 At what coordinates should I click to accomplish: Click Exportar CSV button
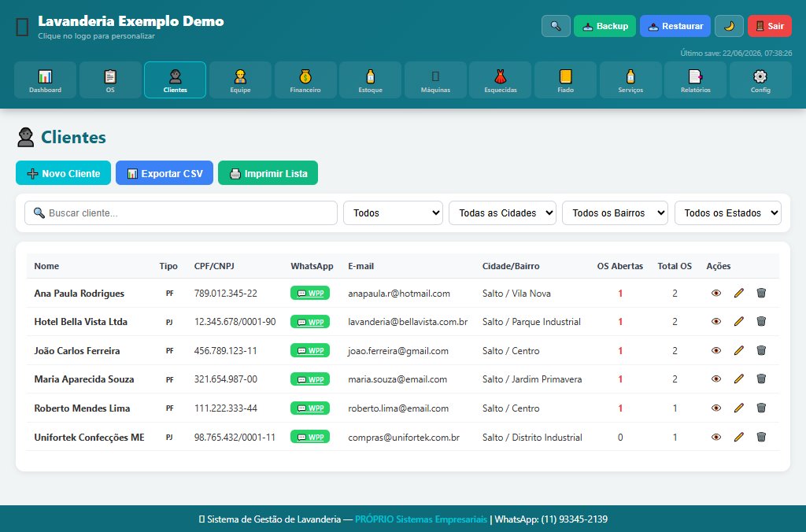click(165, 173)
